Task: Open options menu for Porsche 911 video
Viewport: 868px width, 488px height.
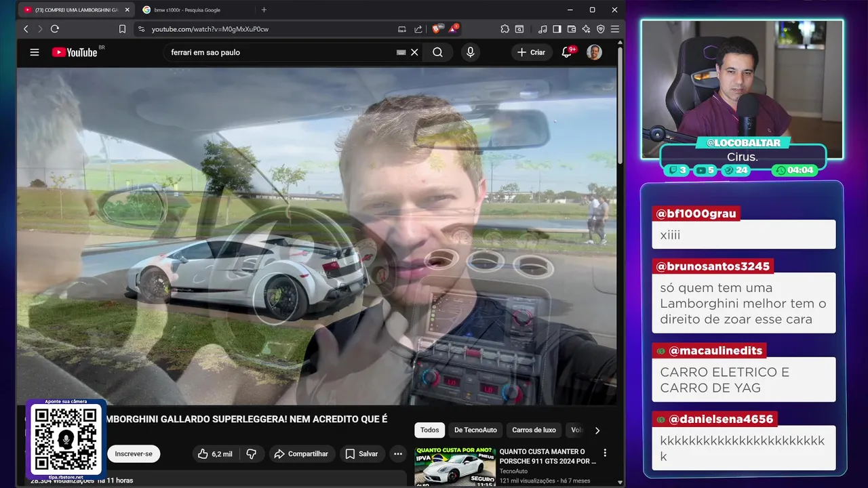Action: (x=605, y=453)
